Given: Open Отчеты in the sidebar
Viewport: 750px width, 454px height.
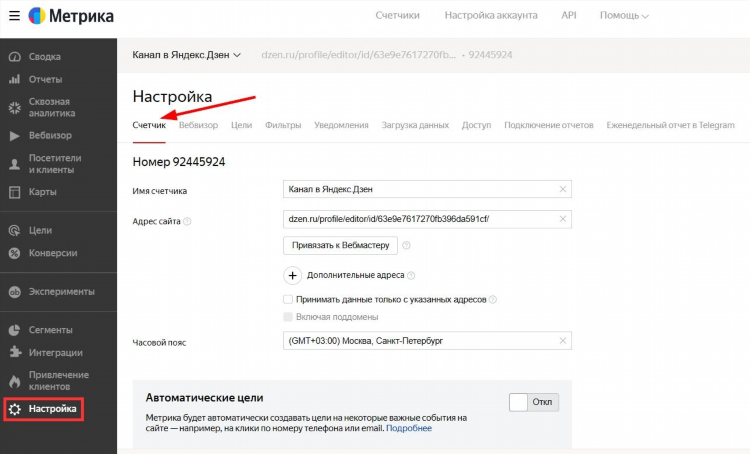Looking at the screenshot, I should 45,79.
